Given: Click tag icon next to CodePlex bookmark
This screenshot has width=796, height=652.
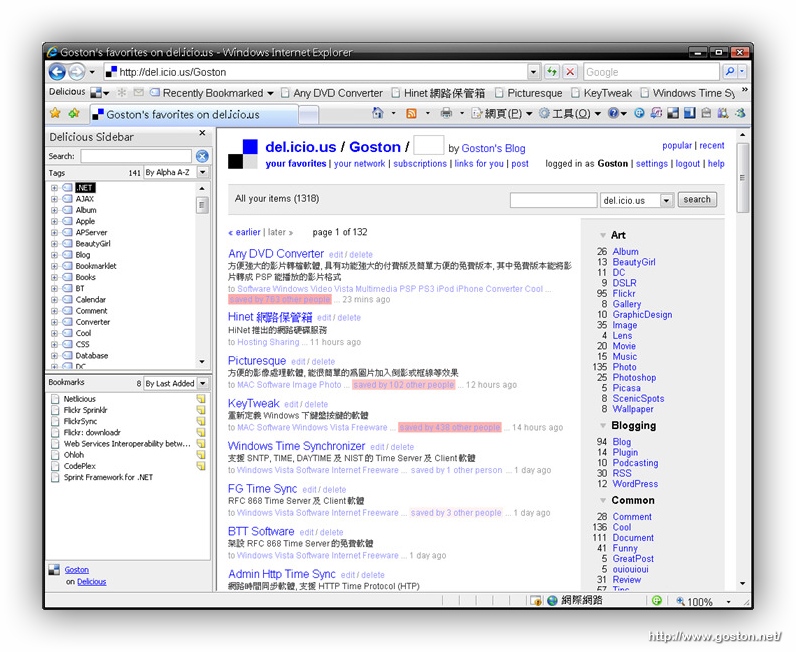Looking at the screenshot, I should 201,466.
